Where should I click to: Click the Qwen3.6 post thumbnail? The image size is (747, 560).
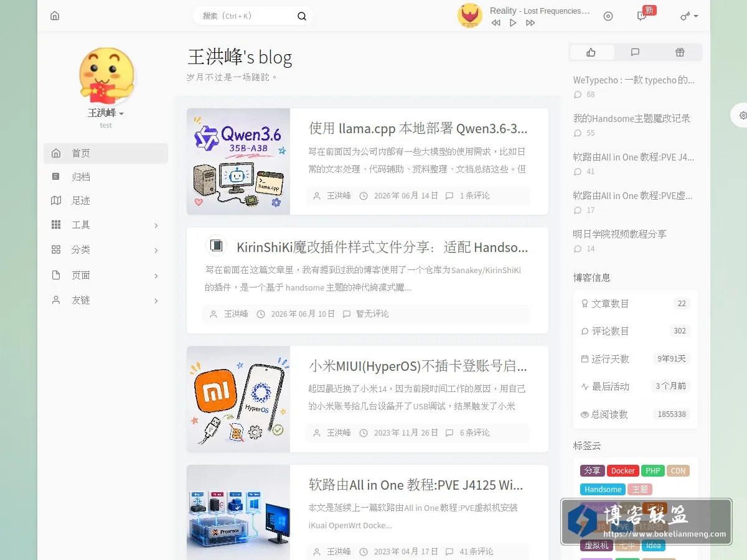(238, 162)
